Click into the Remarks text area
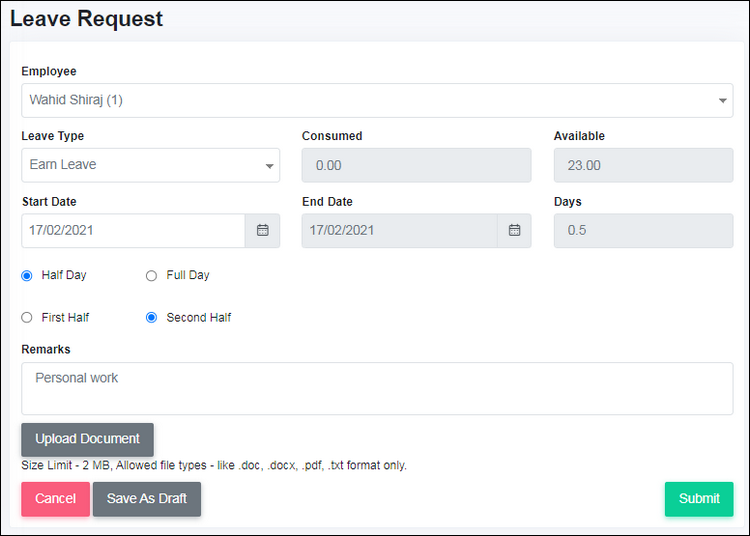 pyautogui.click(x=377, y=388)
